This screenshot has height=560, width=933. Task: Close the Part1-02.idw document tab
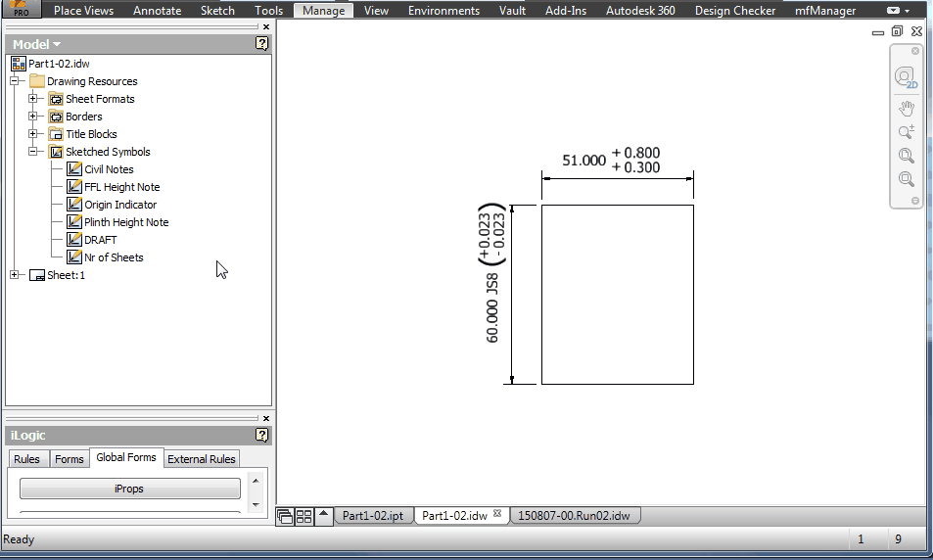point(497,513)
